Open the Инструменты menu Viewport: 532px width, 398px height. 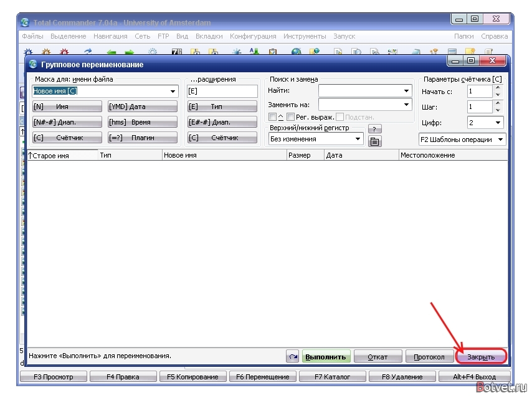(x=305, y=36)
